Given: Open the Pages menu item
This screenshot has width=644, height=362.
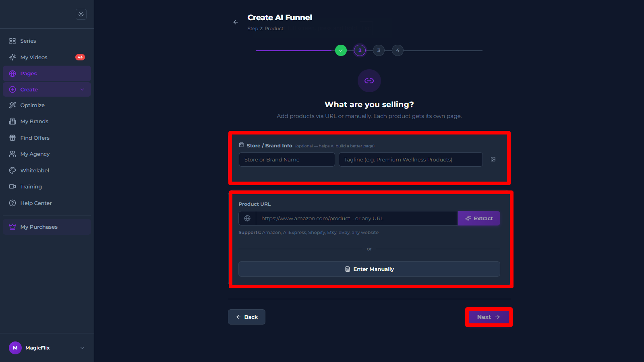Looking at the screenshot, I should click(x=47, y=73).
